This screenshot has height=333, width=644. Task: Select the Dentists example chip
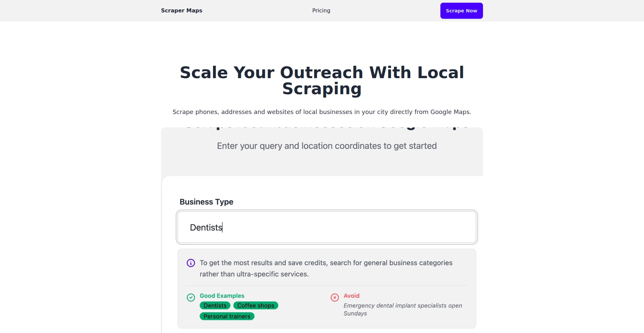[x=215, y=306]
